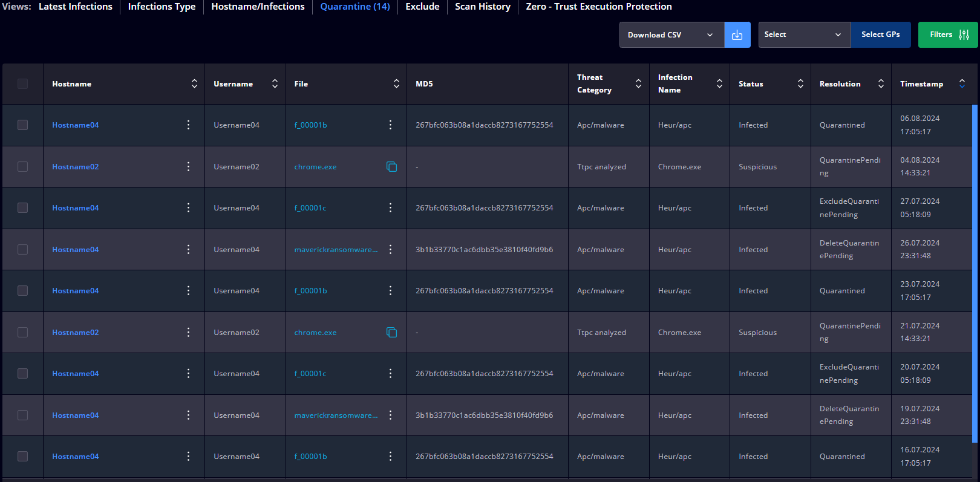Open the filters sliders icon

point(964,35)
